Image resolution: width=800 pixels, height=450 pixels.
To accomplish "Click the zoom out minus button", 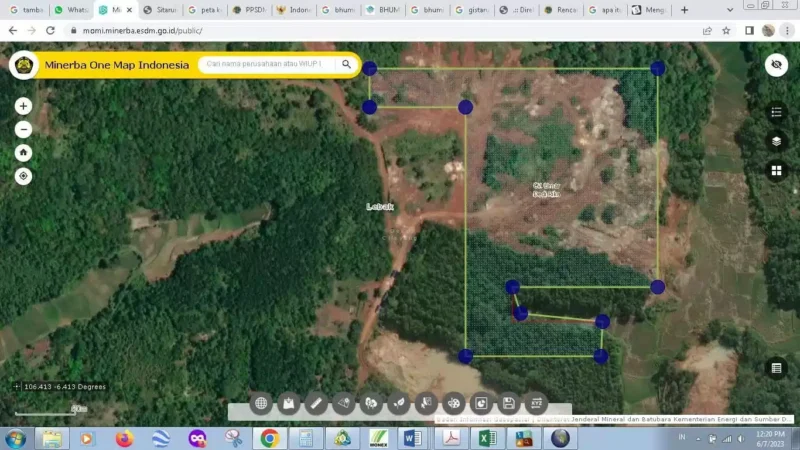I will pos(23,130).
